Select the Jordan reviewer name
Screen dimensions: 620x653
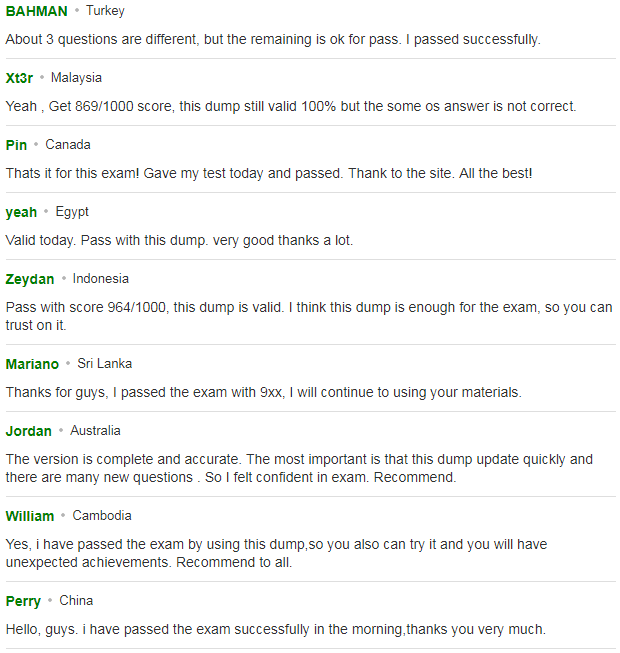click(x=29, y=431)
